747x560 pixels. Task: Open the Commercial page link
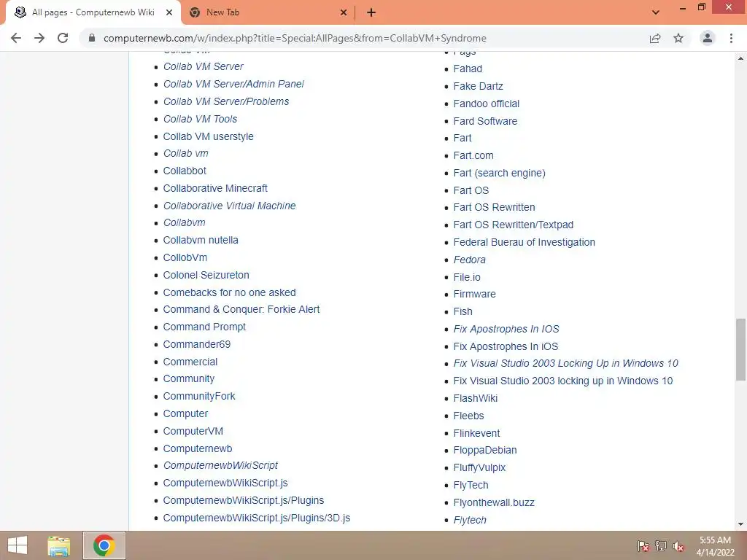pyautogui.click(x=190, y=362)
